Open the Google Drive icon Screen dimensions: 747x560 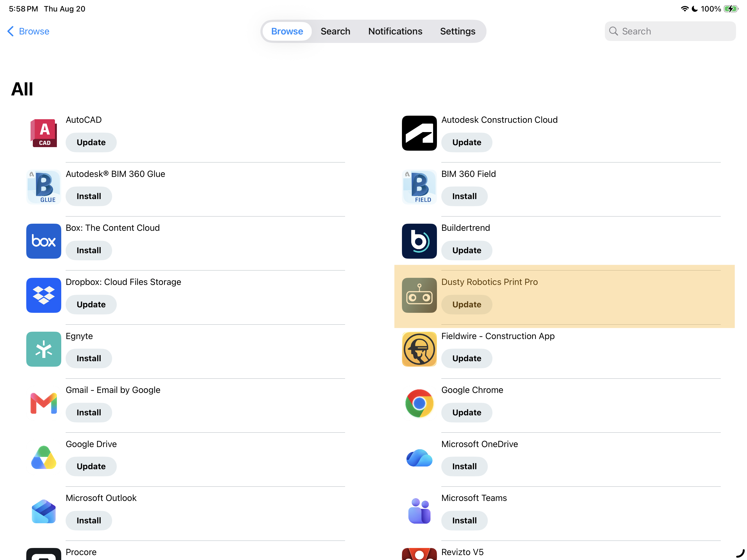(43, 457)
